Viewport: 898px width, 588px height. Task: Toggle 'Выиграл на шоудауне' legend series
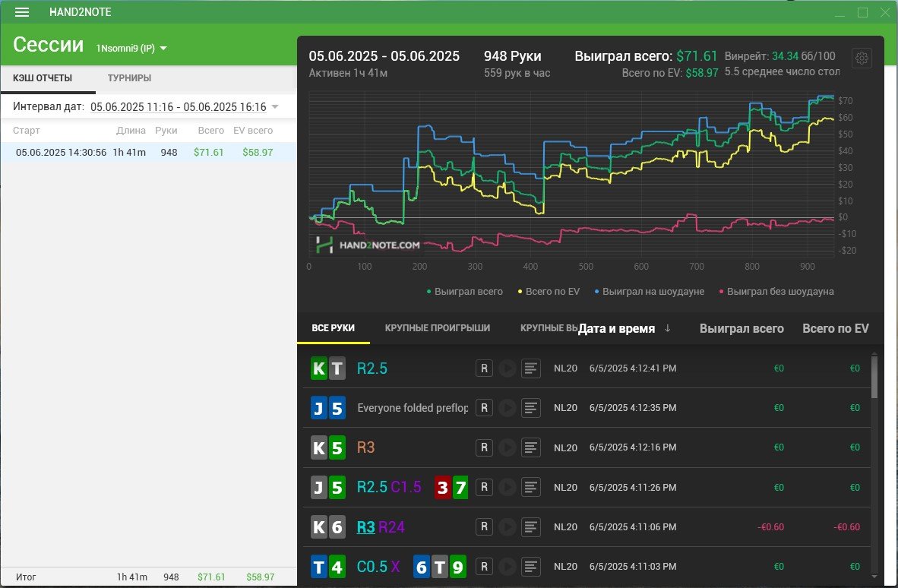650,292
